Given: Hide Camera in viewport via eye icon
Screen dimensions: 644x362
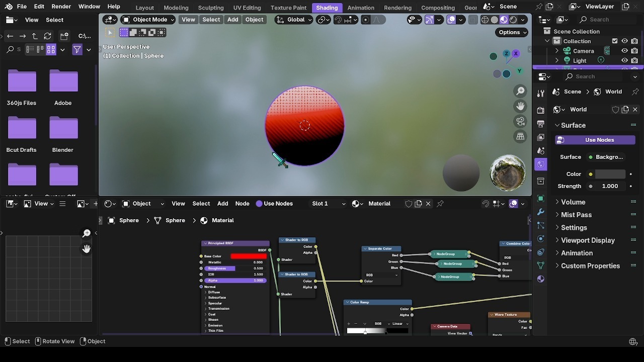Looking at the screenshot, I should click(x=624, y=51).
